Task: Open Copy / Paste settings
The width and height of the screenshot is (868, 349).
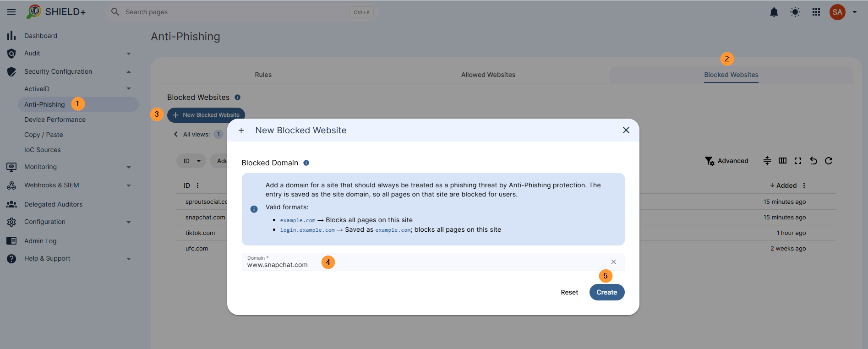Action: pyautogui.click(x=44, y=135)
